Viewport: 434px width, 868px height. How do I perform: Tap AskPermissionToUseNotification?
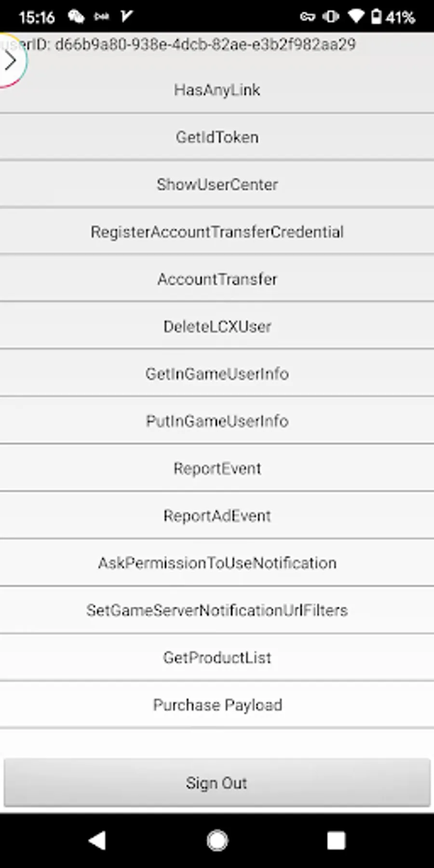217,563
